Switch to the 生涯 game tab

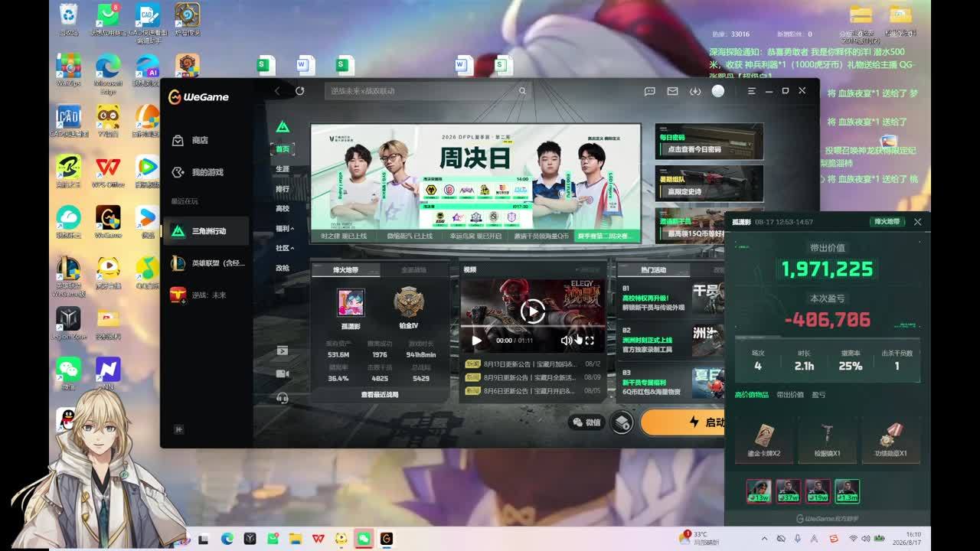pyautogui.click(x=283, y=169)
